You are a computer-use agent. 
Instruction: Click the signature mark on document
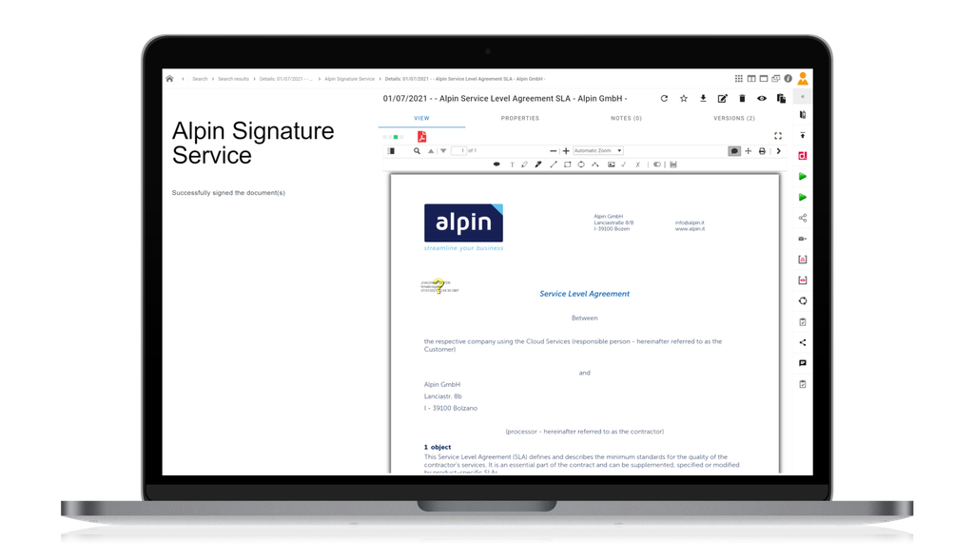[x=439, y=286]
